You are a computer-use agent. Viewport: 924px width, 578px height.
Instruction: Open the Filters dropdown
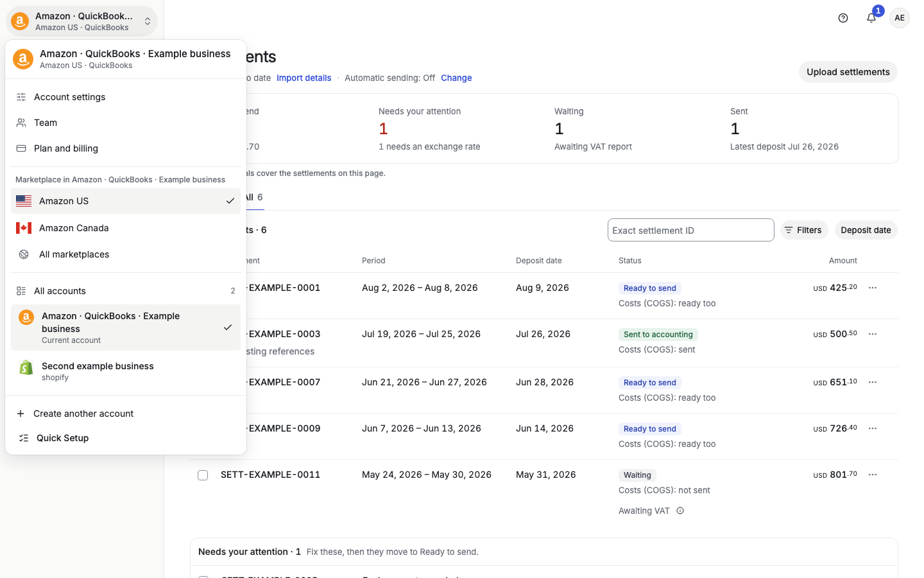pyautogui.click(x=804, y=230)
